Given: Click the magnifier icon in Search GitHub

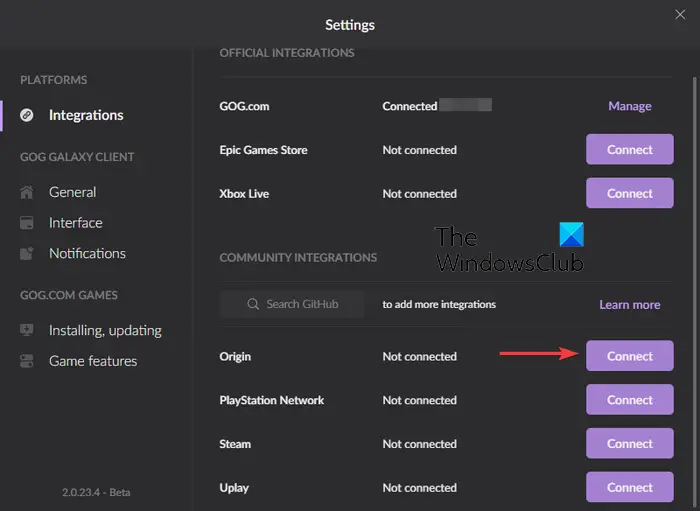Looking at the screenshot, I should tap(253, 304).
